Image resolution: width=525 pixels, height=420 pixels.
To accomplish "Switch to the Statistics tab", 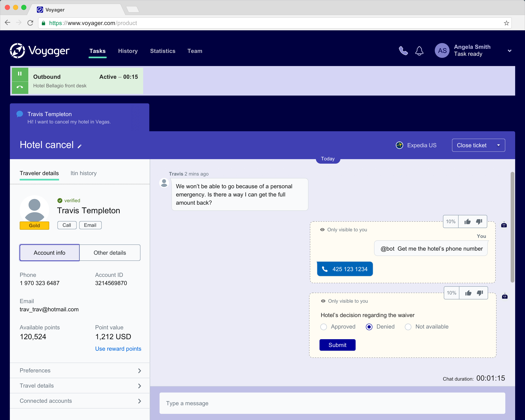I will click(163, 51).
